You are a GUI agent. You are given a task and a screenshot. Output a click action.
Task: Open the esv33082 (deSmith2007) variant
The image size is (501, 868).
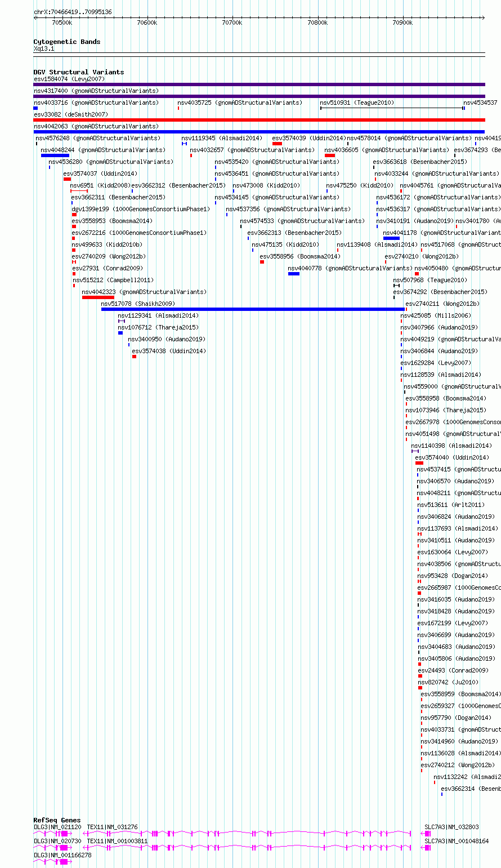point(71,114)
